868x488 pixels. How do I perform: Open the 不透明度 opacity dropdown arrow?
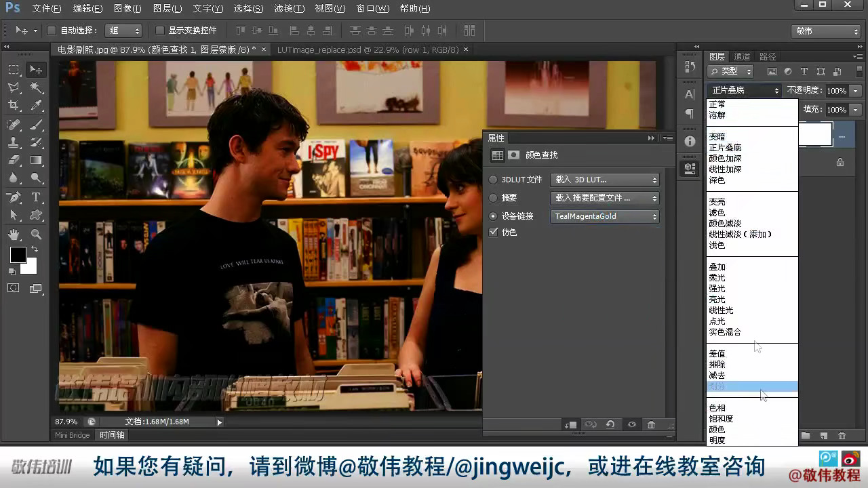(x=856, y=91)
